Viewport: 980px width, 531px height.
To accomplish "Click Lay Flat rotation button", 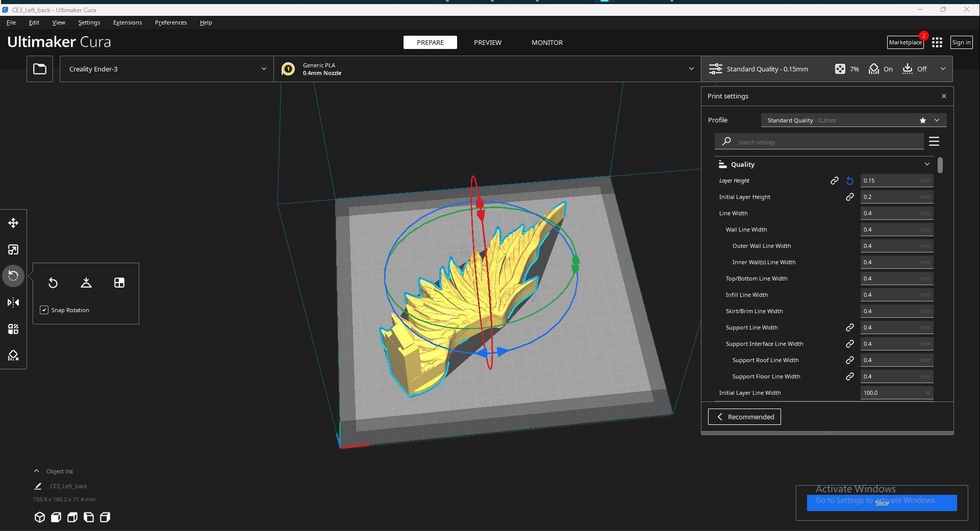I will click(x=86, y=283).
